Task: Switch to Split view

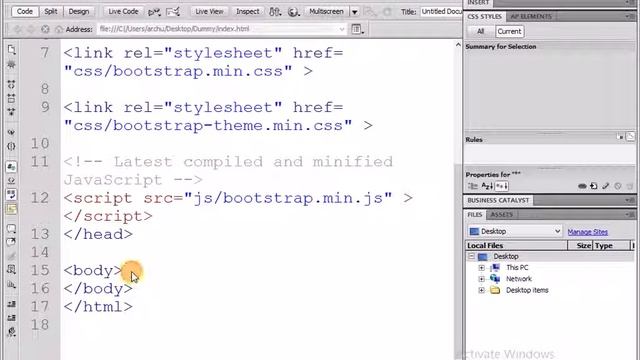Action: [x=51, y=11]
